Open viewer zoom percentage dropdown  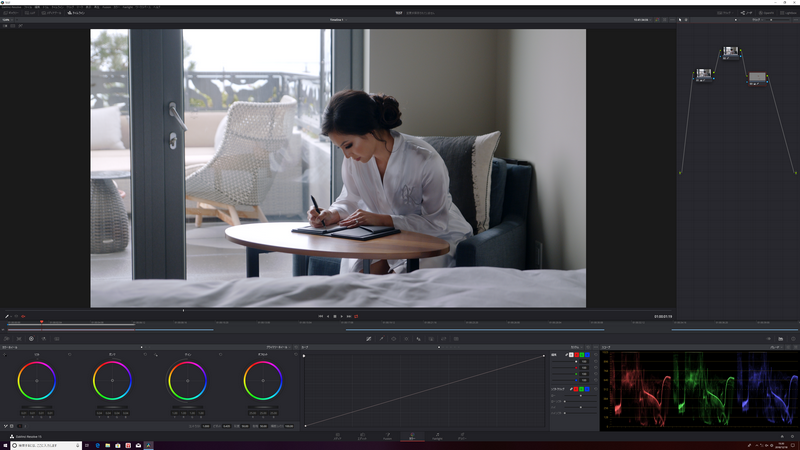coord(7,20)
